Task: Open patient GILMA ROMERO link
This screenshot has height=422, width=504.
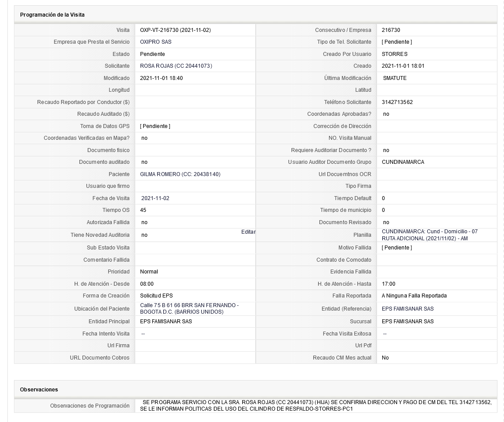Action: [x=180, y=174]
